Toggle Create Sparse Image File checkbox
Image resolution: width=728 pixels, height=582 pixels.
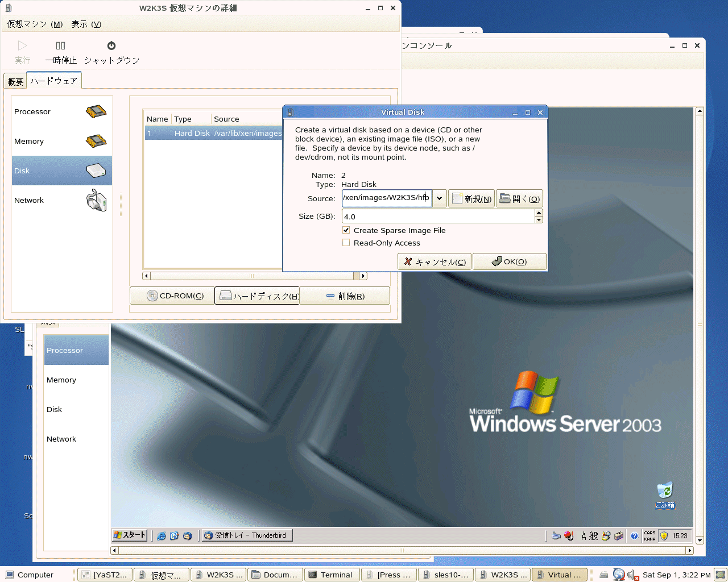tap(346, 230)
